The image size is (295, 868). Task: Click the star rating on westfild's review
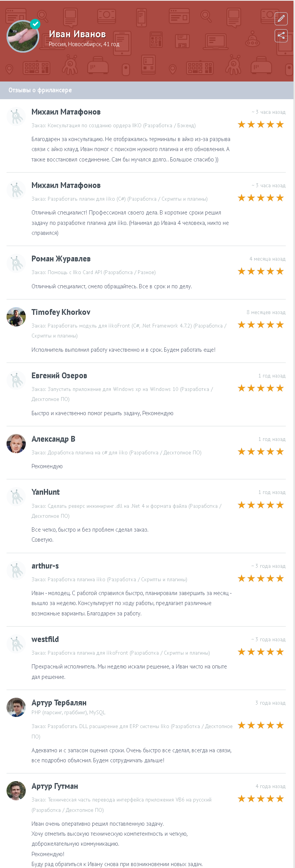(x=261, y=652)
